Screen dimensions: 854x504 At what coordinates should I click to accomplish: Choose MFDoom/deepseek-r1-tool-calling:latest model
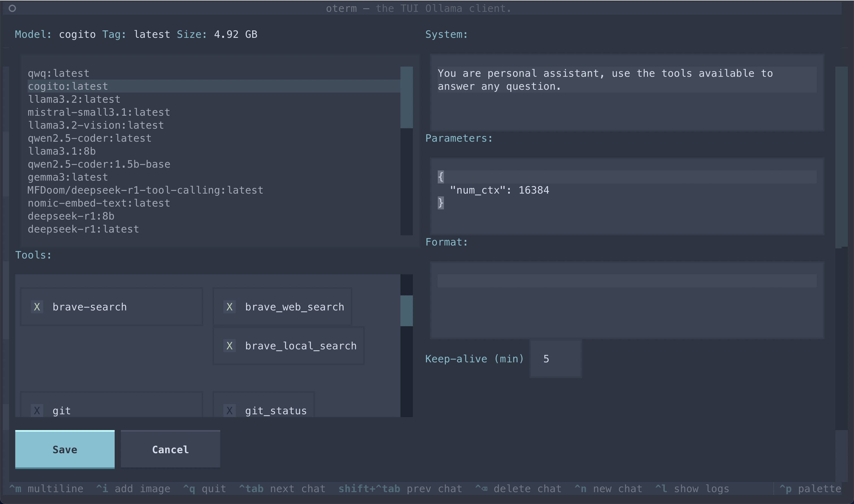tap(145, 190)
